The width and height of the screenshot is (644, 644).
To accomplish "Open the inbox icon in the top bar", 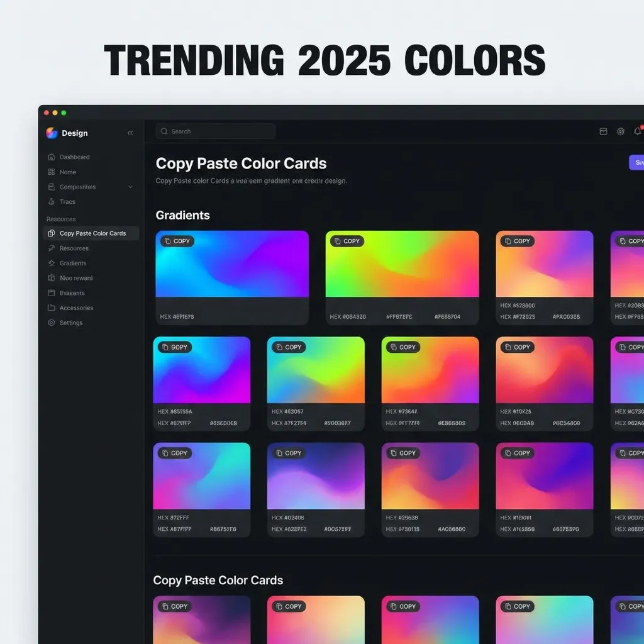I will 603,131.
